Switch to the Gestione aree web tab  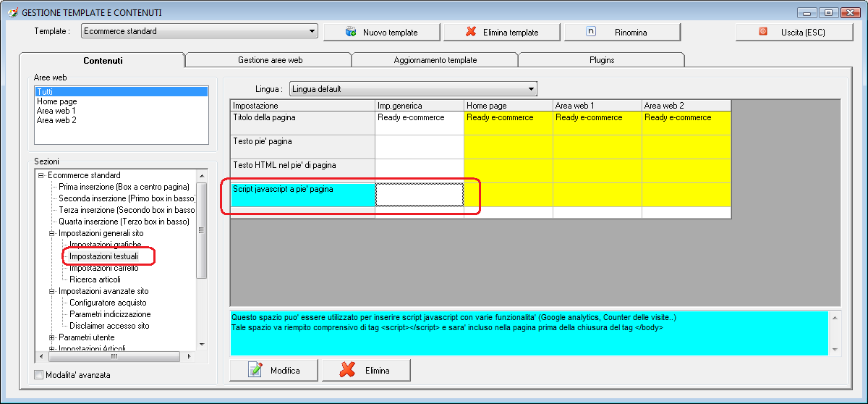[270, 60]
